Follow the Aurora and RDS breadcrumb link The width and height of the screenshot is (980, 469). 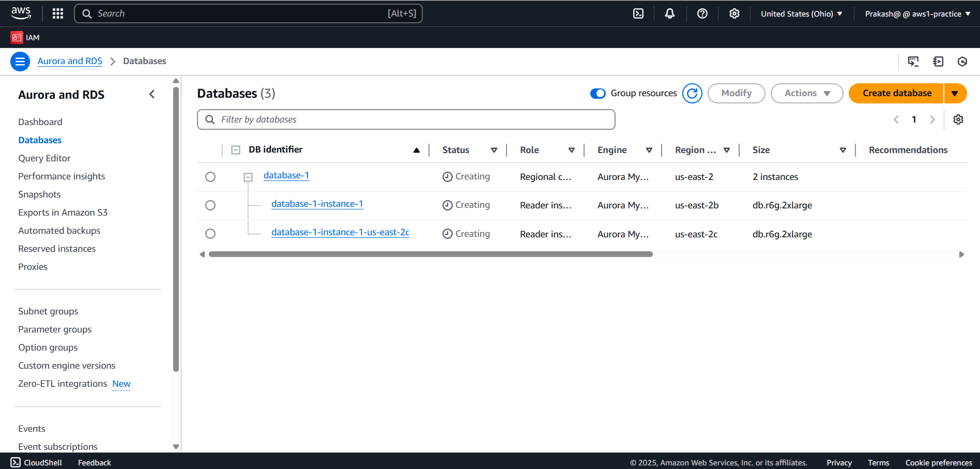(x=70, y=61)
